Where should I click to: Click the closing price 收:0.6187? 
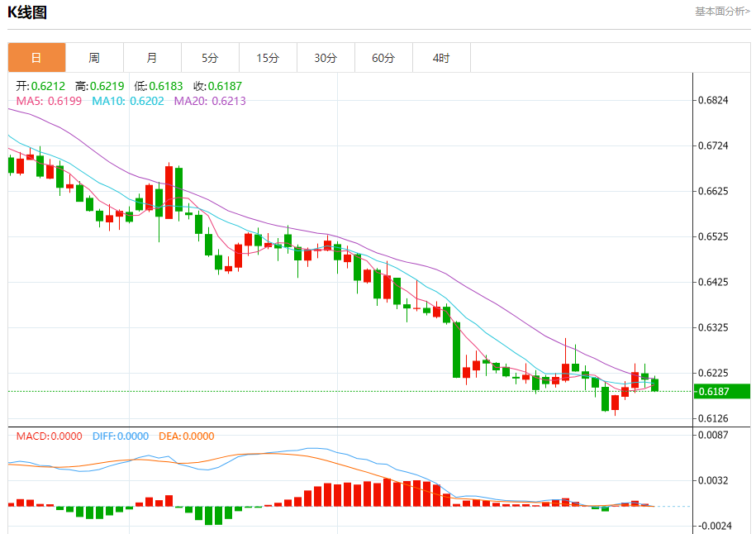coord(217,86)
